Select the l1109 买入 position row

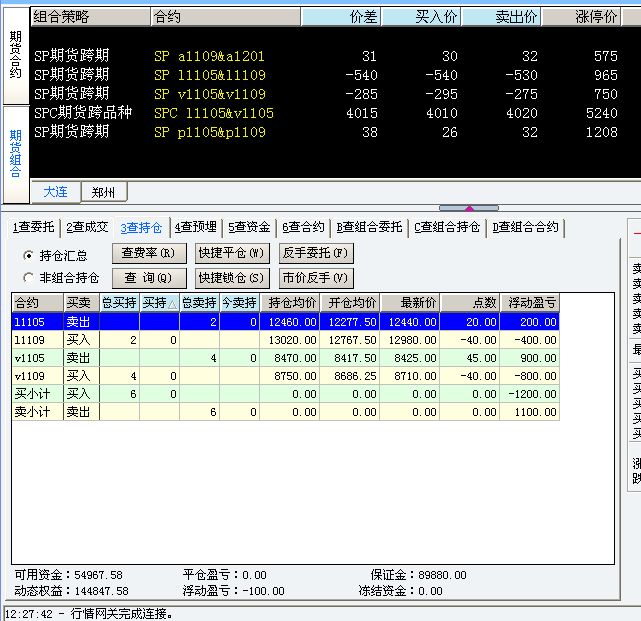pos(285,340)
